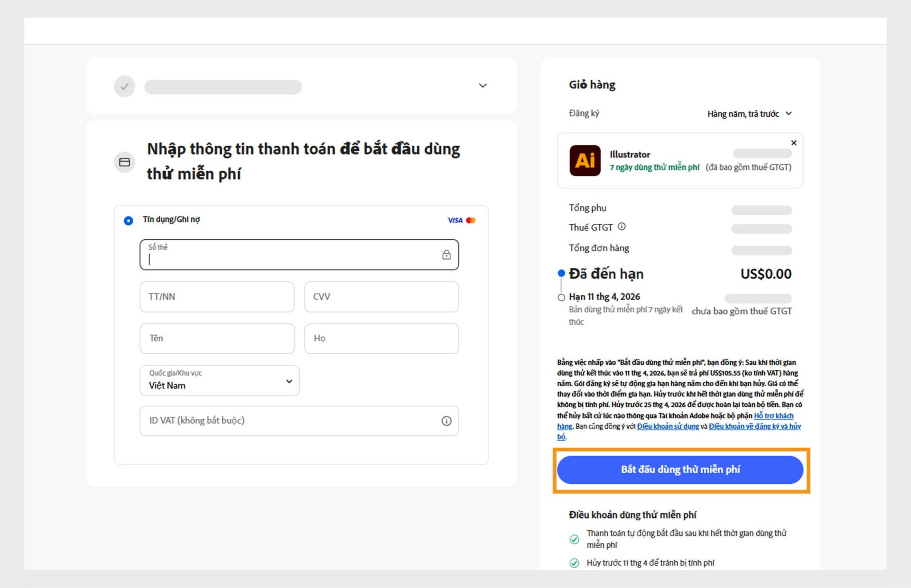Screen dimensions: 911x588
Task: Click the info icon in VAT ID field
Action: (x=446, y=421)
